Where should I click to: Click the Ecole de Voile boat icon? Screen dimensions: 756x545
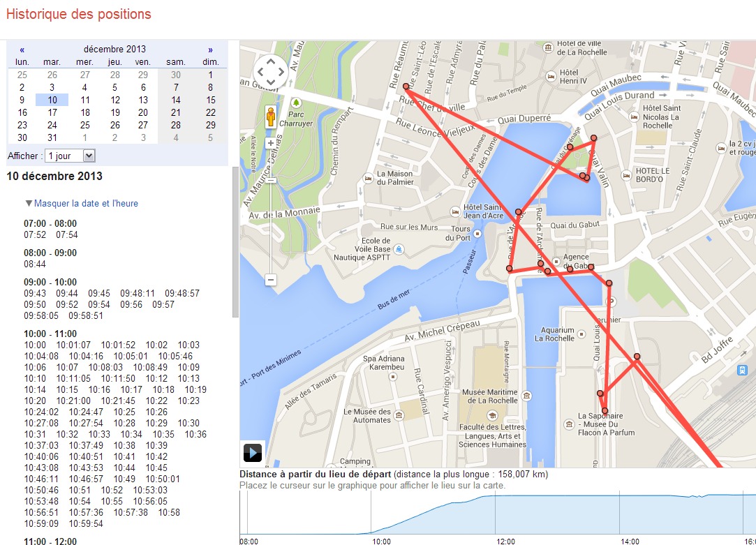pos(399,249)
